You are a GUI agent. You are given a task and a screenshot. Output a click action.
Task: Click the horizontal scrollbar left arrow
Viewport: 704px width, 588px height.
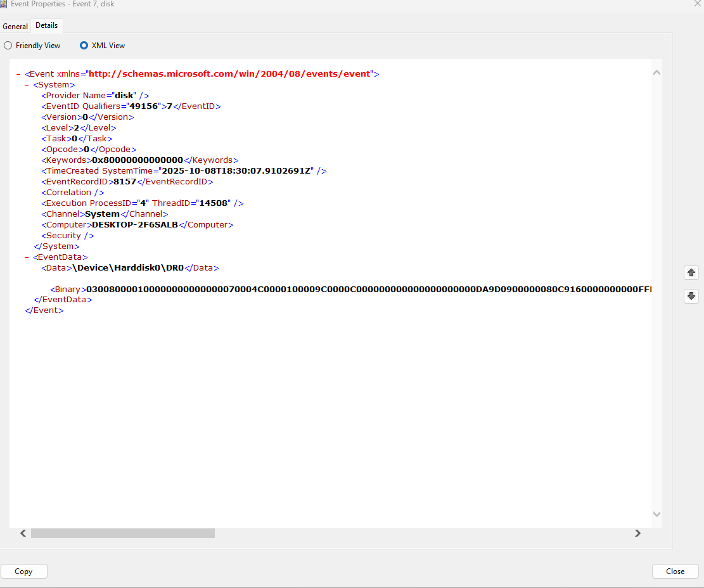click(23, 534)
